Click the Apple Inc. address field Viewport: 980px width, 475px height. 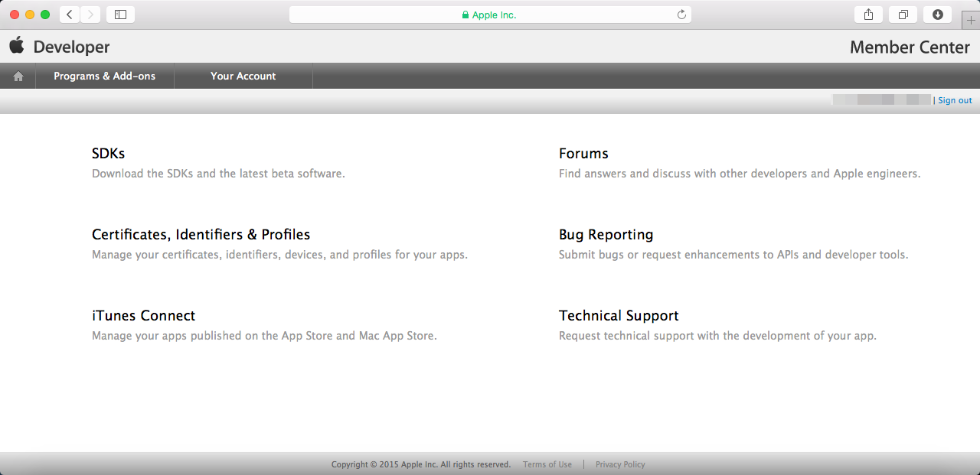coord(490,15)
